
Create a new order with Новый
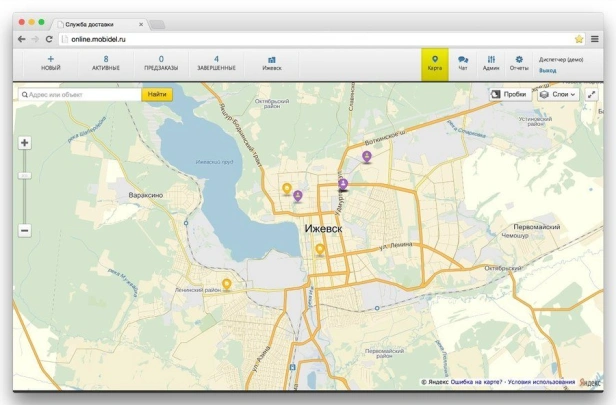point(50,63)
